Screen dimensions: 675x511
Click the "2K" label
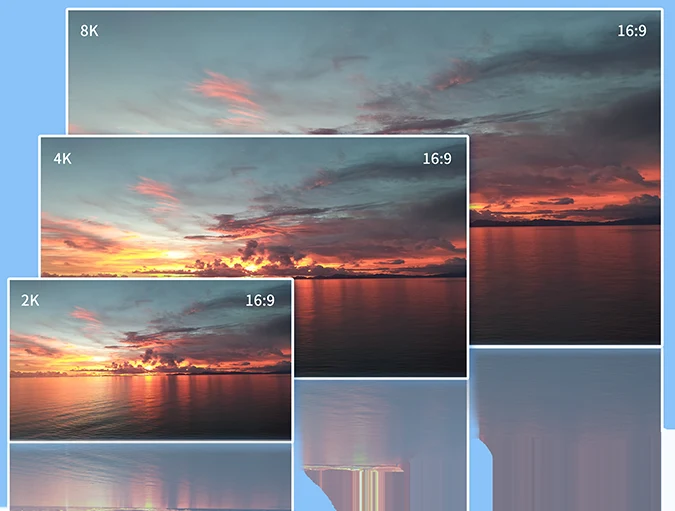(x=30, y=300)
